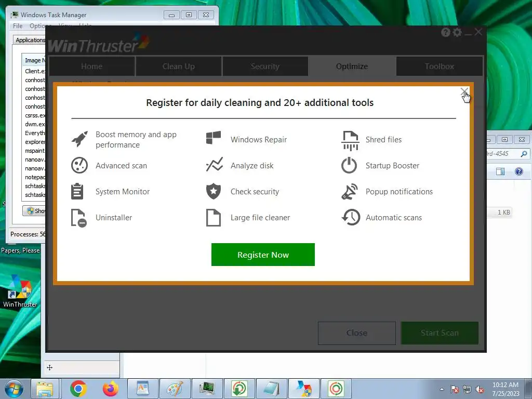The image size is (532, 399).
Task: Click the Uninstaller file icon
Action: pyautogui.click(x=79, y=218)
